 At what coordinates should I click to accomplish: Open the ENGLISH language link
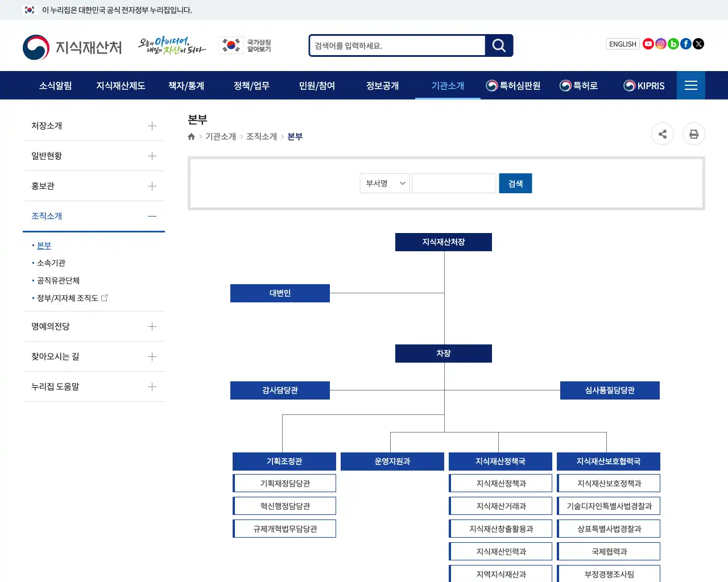coord(622,44)
